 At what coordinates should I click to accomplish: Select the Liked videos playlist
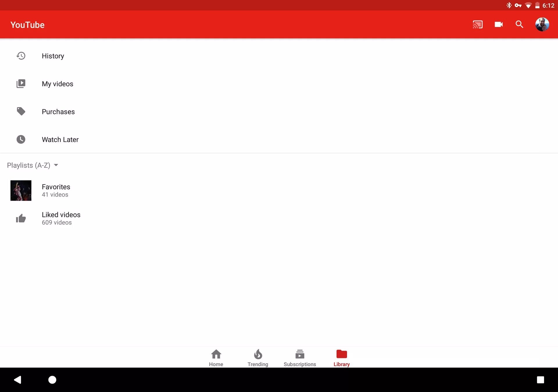[61, 218]
